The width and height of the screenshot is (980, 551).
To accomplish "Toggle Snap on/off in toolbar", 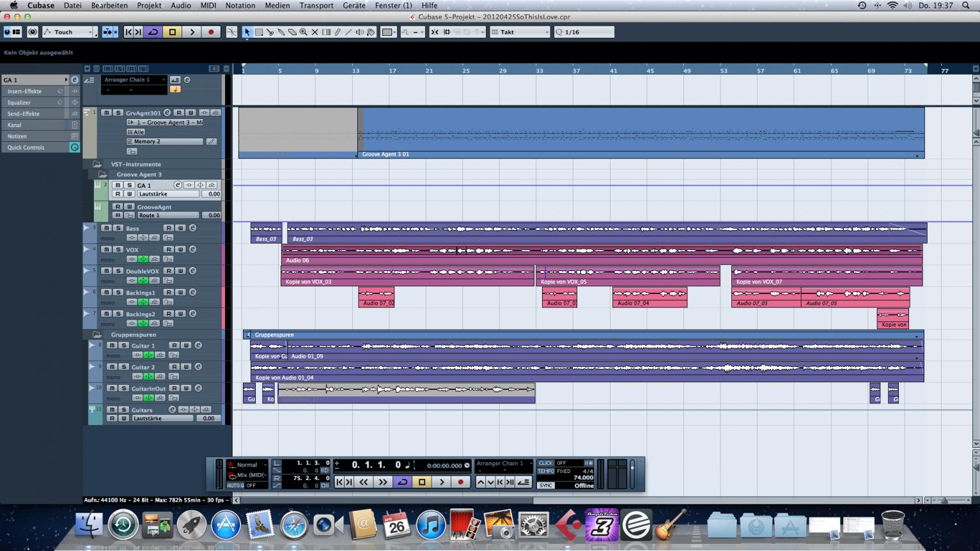I will (x=435, y=32).
